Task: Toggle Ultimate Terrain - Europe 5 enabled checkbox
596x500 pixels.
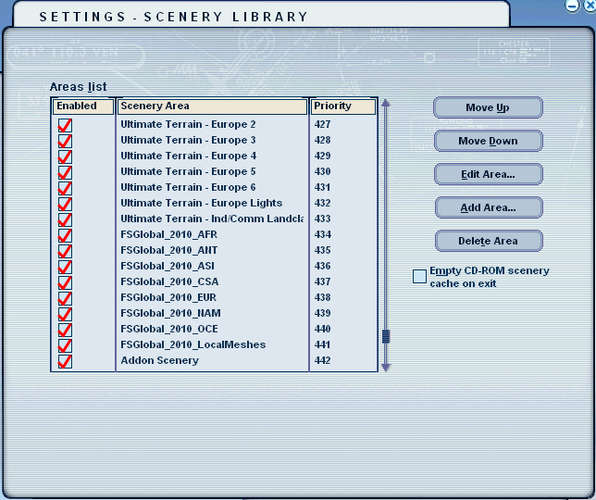Action: pos(65,172)
